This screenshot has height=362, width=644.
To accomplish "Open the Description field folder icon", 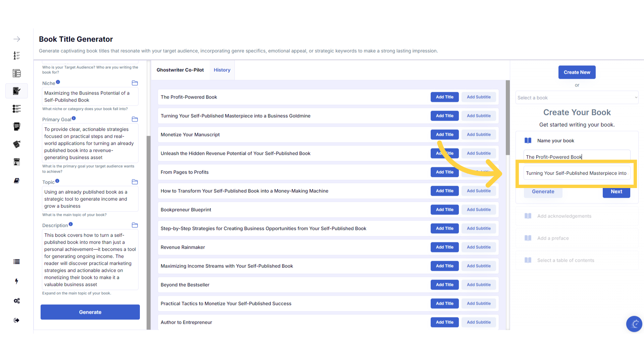I will tap(135, 225).
